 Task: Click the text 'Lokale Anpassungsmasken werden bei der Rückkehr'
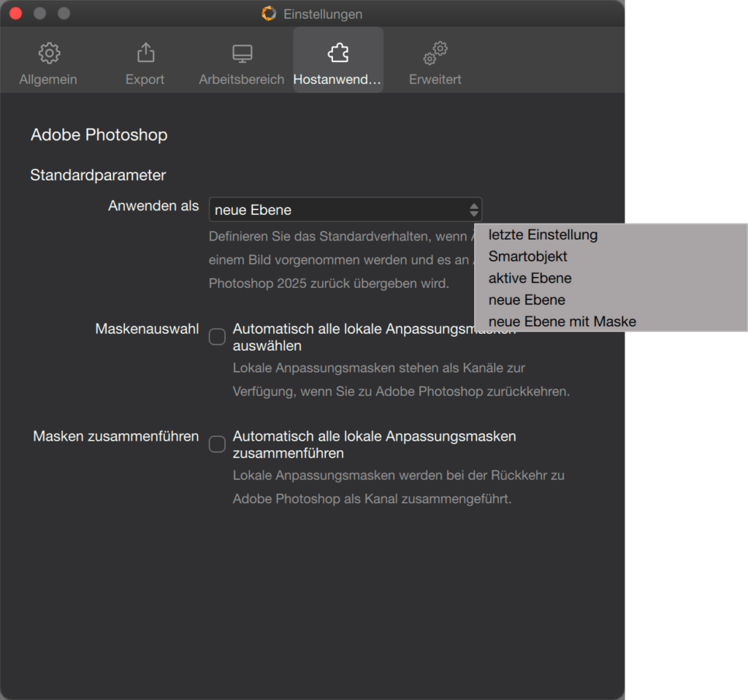click(399, 487)
